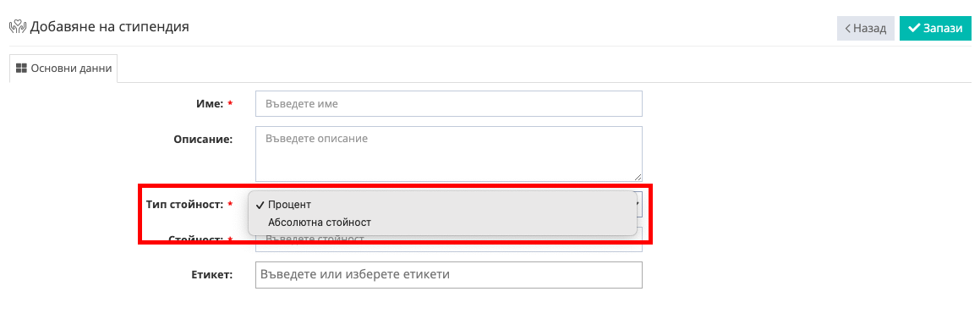Go back with the Назад button
This screenshot has height=319, width=980.
click(x=866, y=28)
